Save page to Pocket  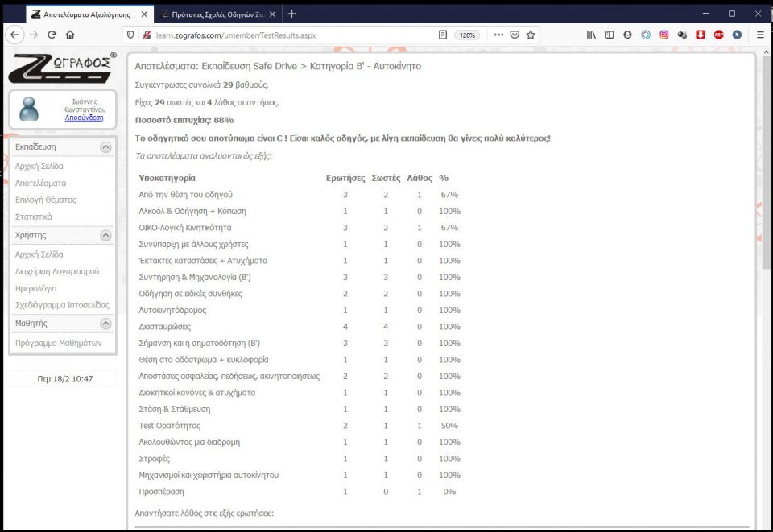point(515,35)
